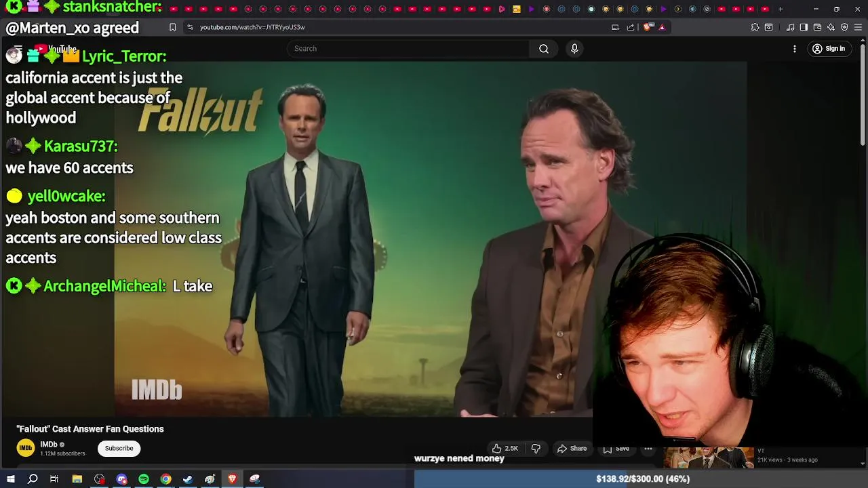The image size is (868, 488).
Task: Open YouTube settings three-dot menu
Action: [795, 49]
